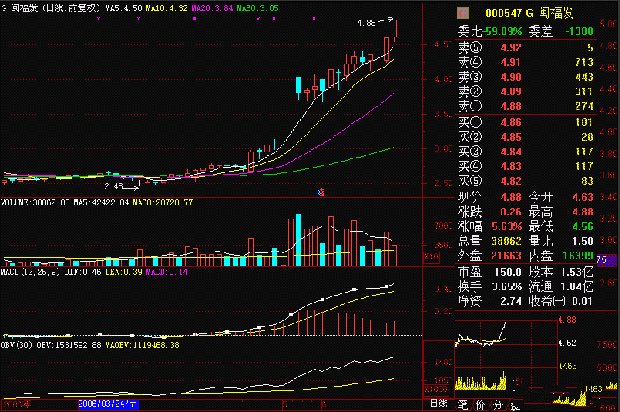Viewport: 620px width, 412px height.
Task: Click the stock code 000547 in the quote panel
Action: (x=504, y=13)
